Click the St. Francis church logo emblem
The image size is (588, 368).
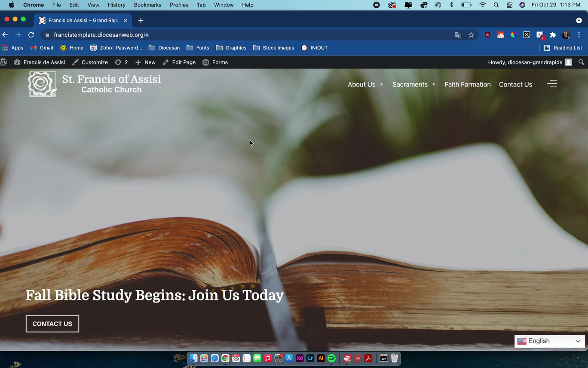pyautogui.click(x=42, y=84)
